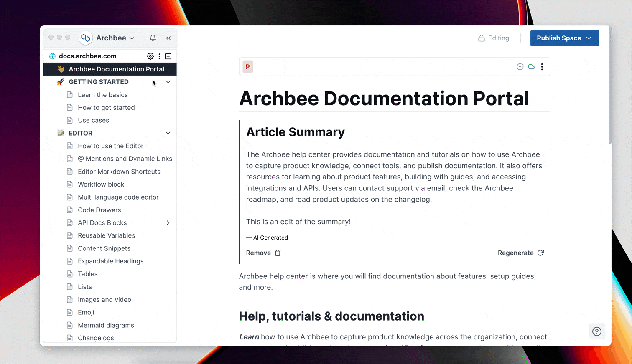Open the Archbee workspace dropdown

(x=107, y=38)
